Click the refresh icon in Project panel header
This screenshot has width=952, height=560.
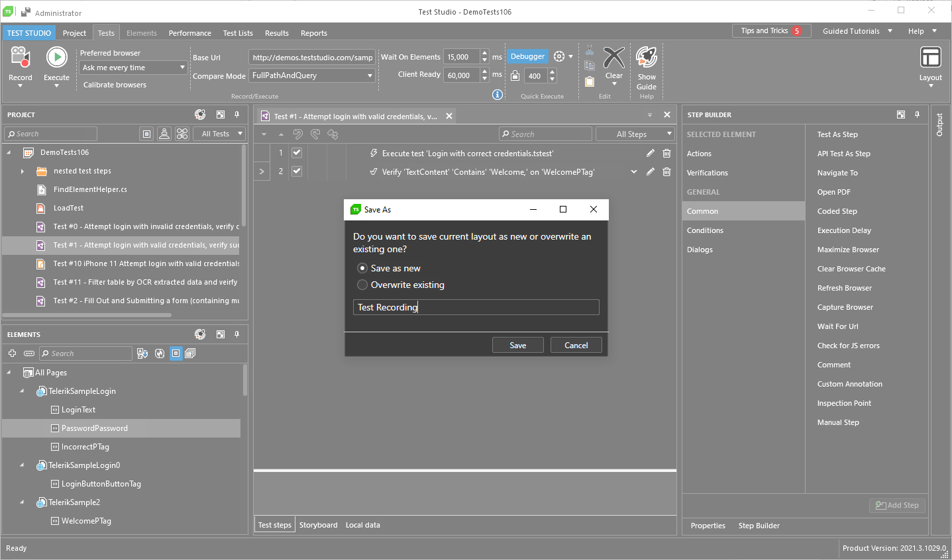[x=200, y=115]
